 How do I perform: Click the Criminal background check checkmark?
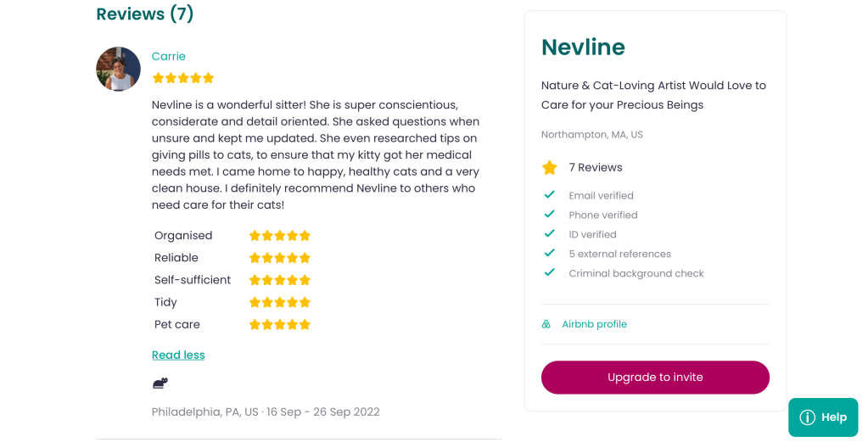[550, 273]
